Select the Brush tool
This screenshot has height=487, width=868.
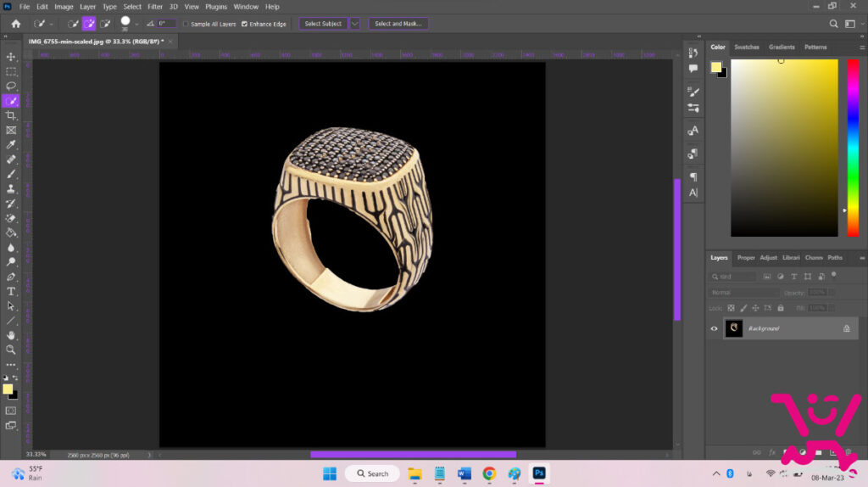point(11,174)
